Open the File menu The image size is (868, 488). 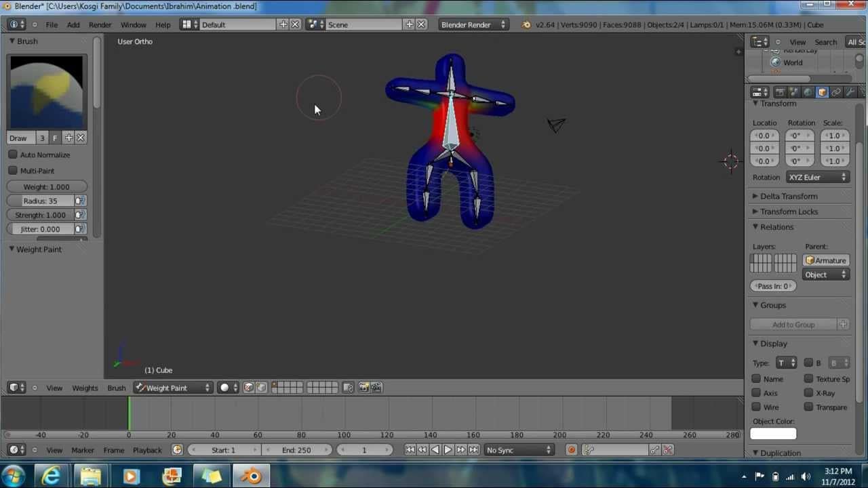click(52, 24)
